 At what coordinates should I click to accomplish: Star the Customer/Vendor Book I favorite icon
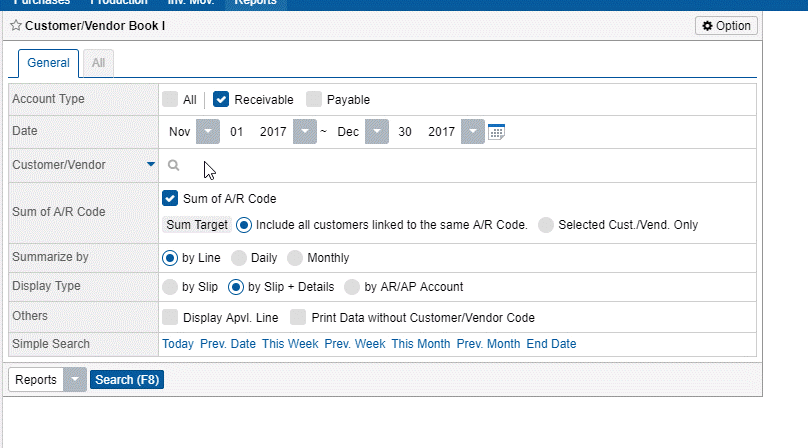[x=16, y=25]
